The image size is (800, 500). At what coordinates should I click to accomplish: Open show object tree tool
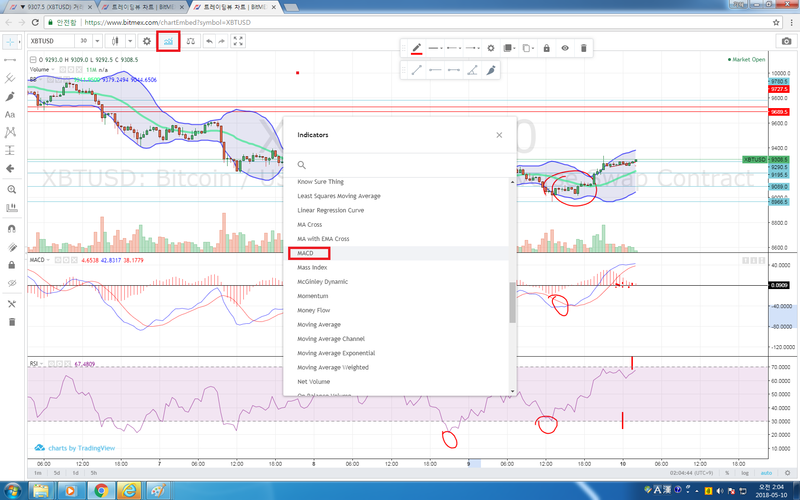(11, 304)
